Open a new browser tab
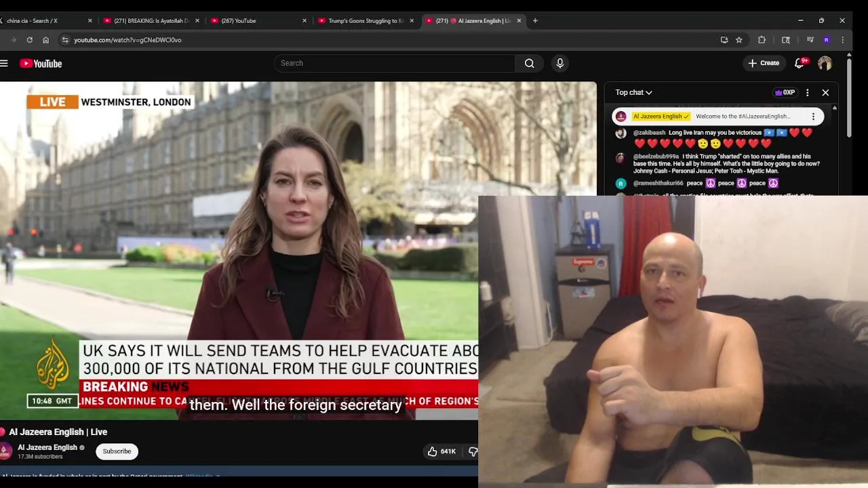 pos(535,21)
